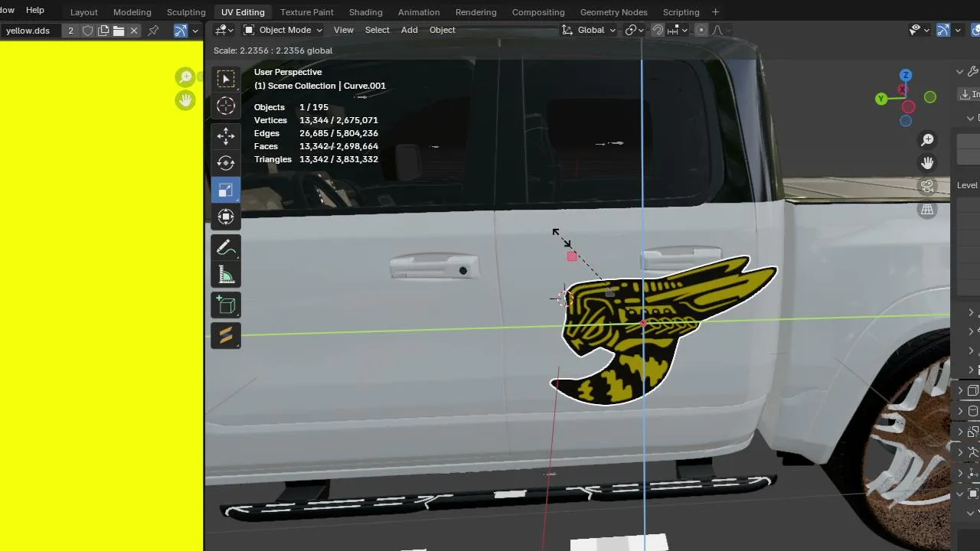Open the pivot point dropdown
Image resolution: width=980 pixels, height=551 pixels.
click(635, 30)
